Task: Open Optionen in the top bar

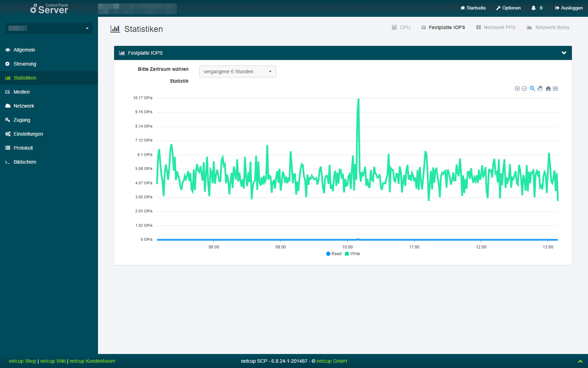Action: click(508, 8)
